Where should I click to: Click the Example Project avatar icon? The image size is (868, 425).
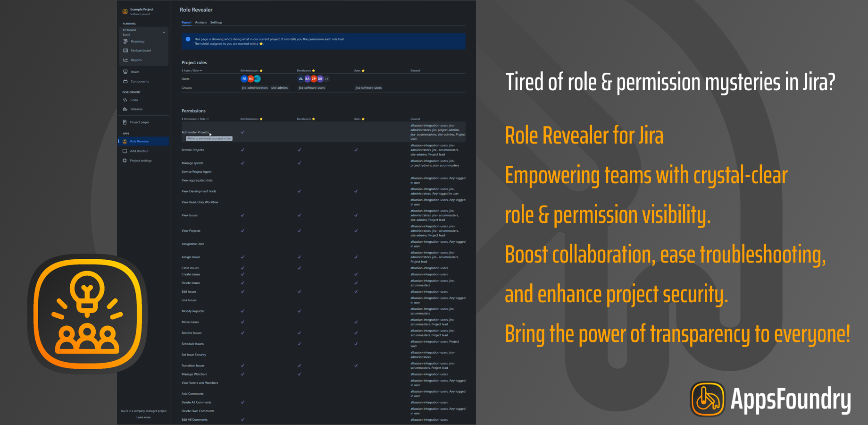pos(125,11)
